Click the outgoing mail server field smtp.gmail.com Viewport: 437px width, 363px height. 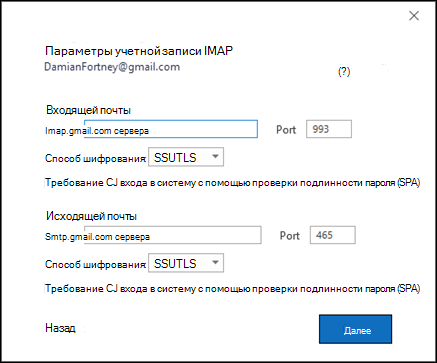(173, 235)
